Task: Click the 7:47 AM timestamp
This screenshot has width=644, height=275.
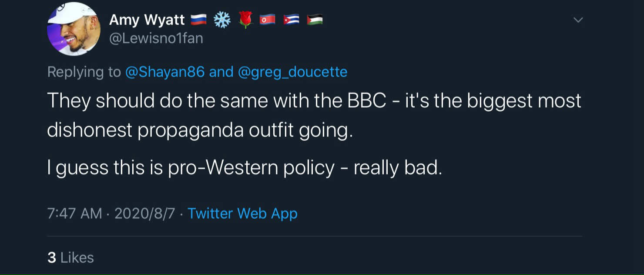Action: point(74,214)
